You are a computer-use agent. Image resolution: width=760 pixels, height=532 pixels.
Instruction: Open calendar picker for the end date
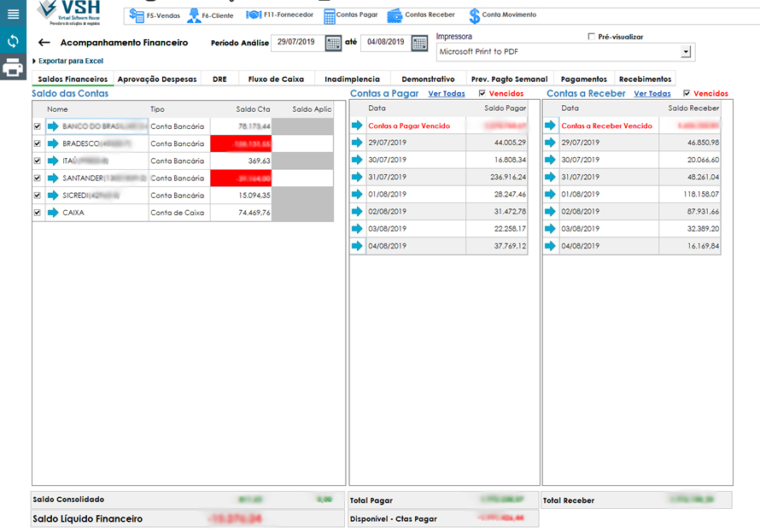(419, 43)
